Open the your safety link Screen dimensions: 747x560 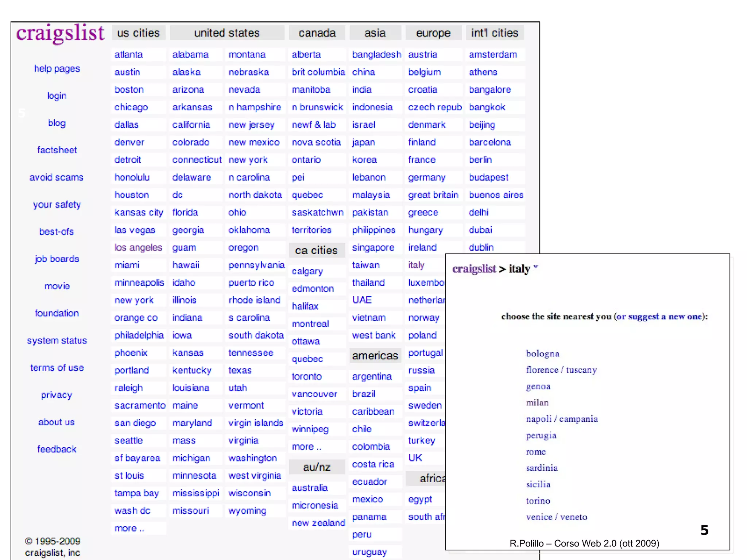click(57, 204)
